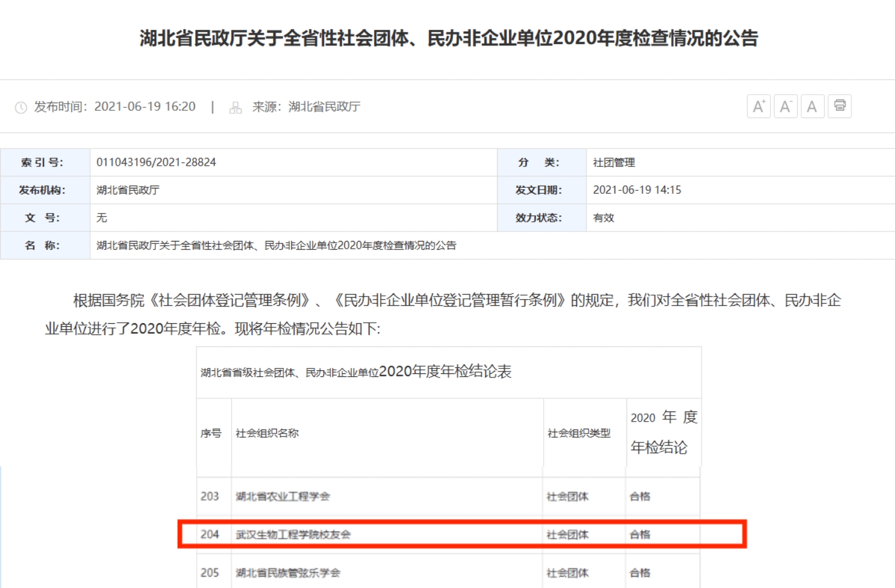Image resolution: width=895 pixels, height=588 pixels.
Task: Click the 社会组织类型 column header
Action: click(x=579, y=433)
